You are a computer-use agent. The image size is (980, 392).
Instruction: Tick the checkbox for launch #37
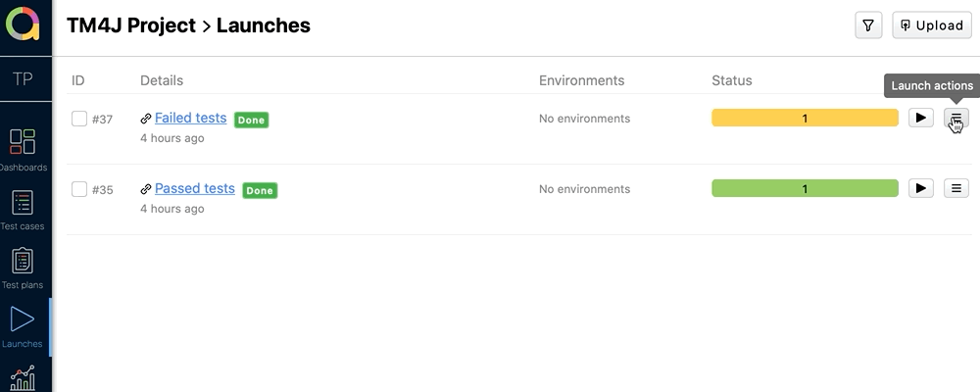(x=79, y=119)
